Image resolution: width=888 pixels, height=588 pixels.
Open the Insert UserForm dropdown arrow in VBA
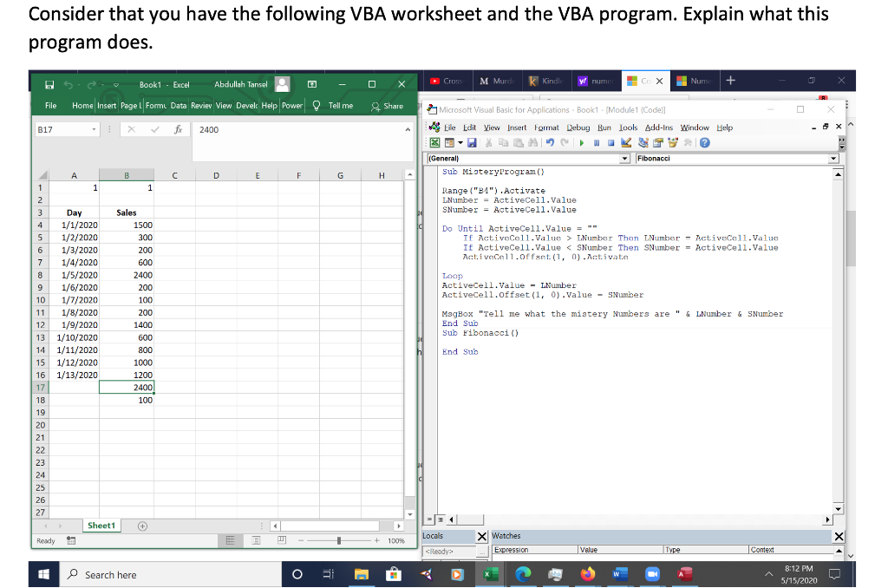tap(460, 143)
